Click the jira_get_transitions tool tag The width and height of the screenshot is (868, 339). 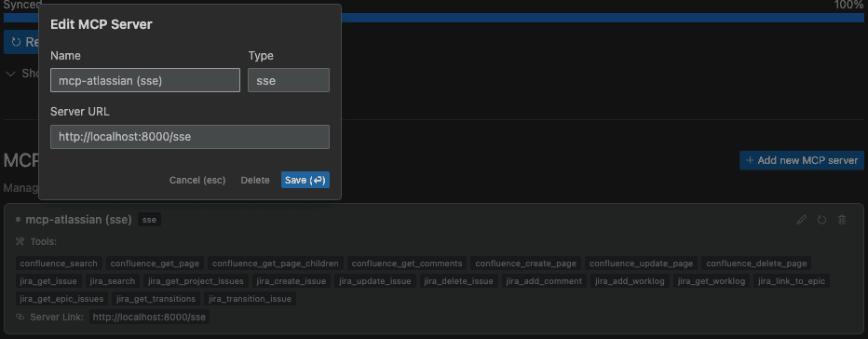(156, 299)
